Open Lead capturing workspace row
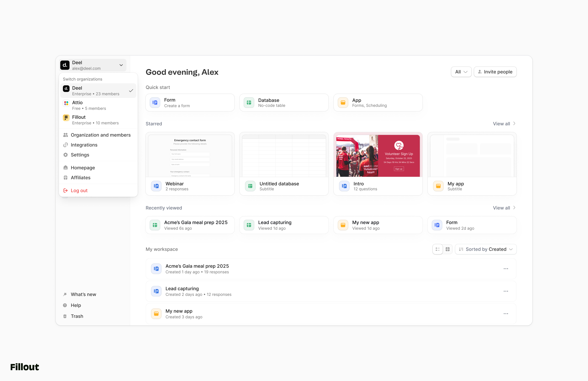 pyautogui.click(x=331, y=291)
